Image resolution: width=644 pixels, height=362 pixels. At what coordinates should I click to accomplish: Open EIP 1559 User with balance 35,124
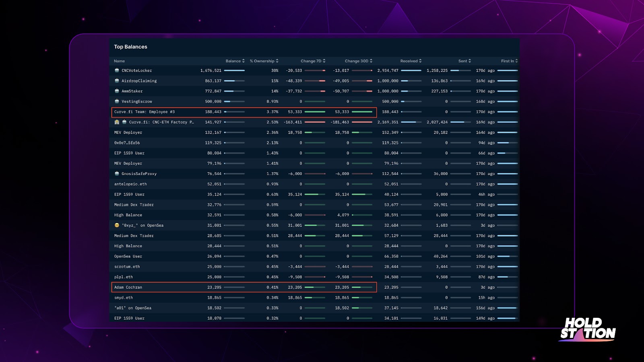coord(129,194)
